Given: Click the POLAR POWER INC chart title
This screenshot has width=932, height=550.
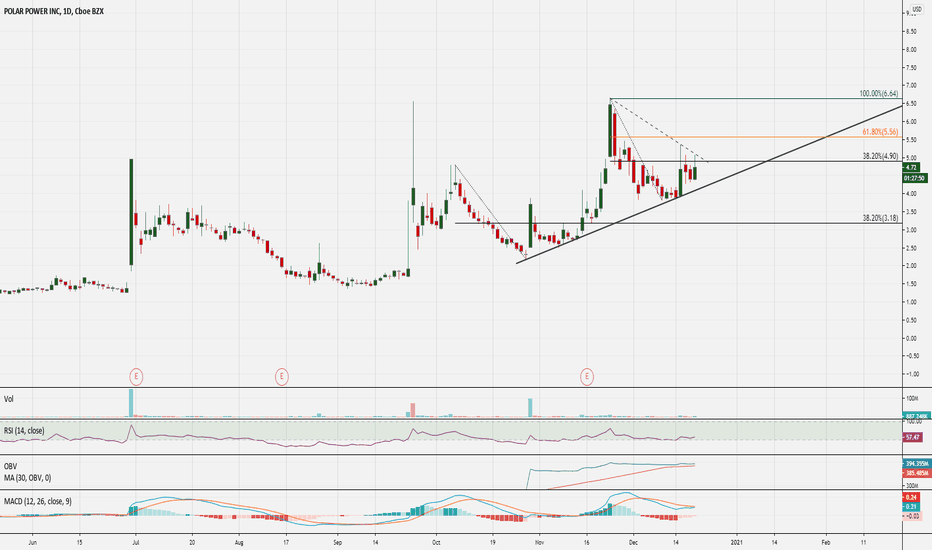Looking at the screenshot, I should point(53,11).
